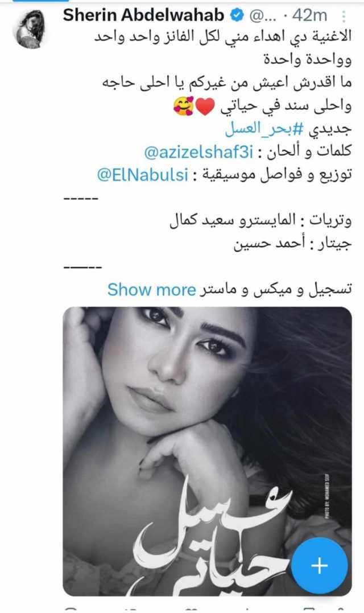Open the #بحر_العسل hashtag
The image size is (364, 613).
(x=263, y=129)
